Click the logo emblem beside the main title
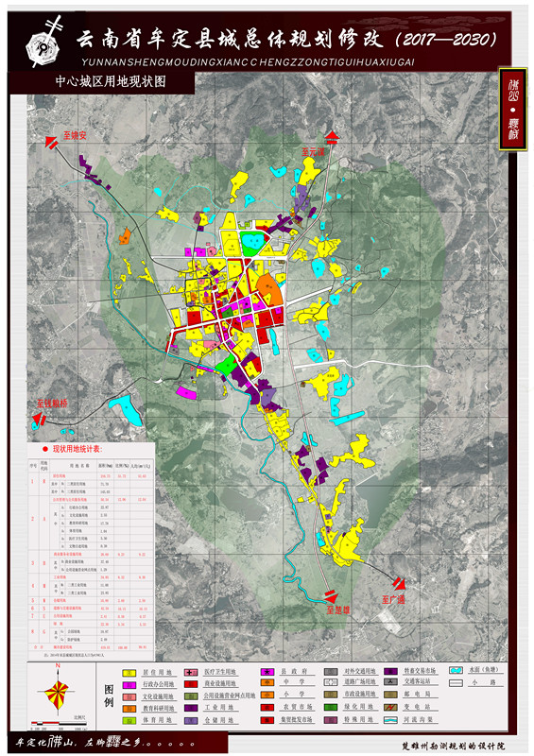This screenshot has width=534, height=756. coord(44,43)
